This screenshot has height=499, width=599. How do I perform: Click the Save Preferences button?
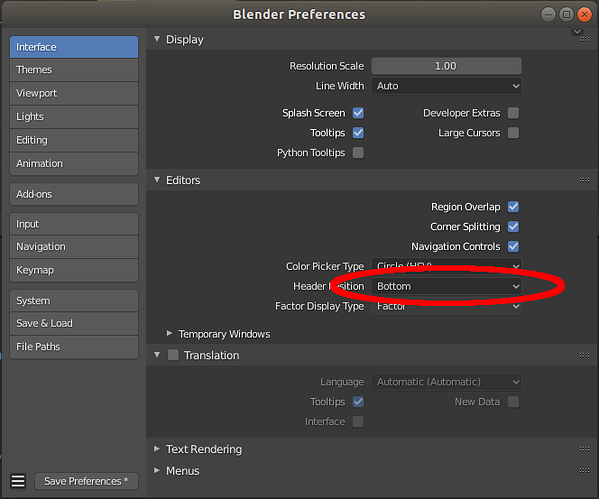pos(86,481)
